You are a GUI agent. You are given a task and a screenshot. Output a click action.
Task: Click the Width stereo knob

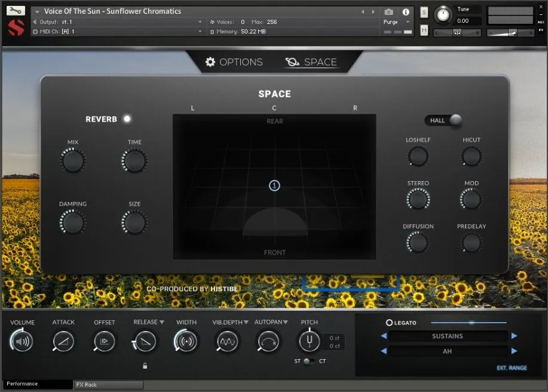[186, 341]
